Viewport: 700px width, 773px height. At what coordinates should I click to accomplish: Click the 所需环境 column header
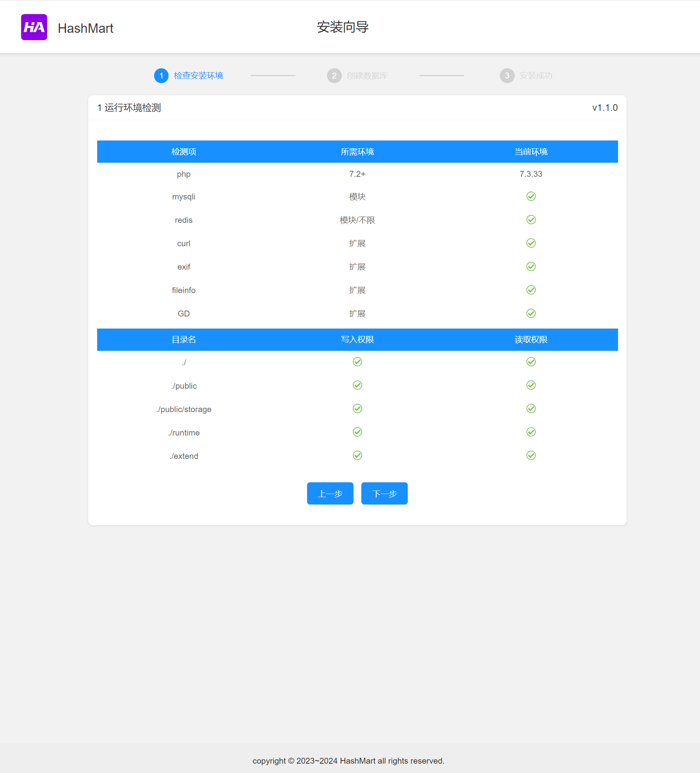point(357,152)
